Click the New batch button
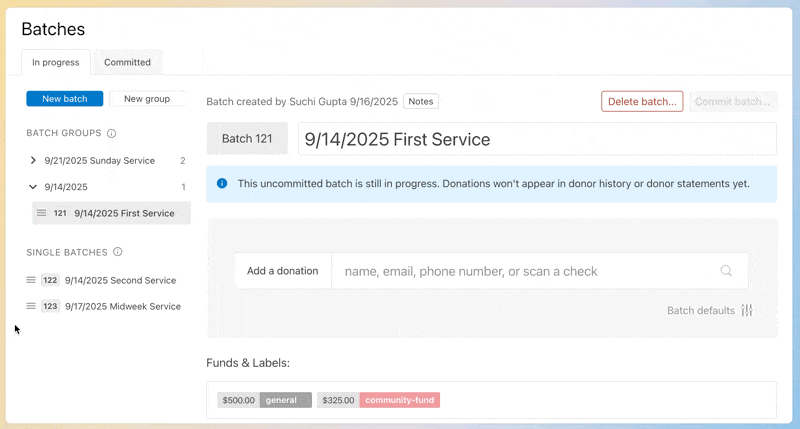 tap(65, 98)
